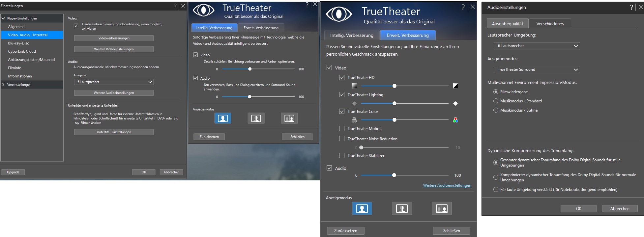Select split display mode icon in large TrueTheater
The image size is (644, 237).
(x=402, y=208)
